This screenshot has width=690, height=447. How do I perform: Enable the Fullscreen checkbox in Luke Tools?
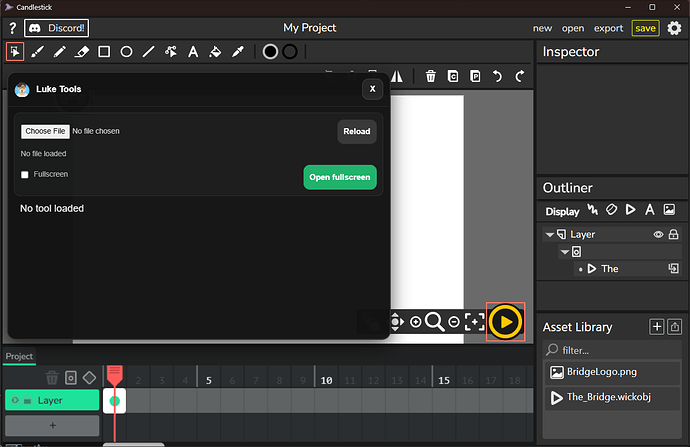point(25,175)
